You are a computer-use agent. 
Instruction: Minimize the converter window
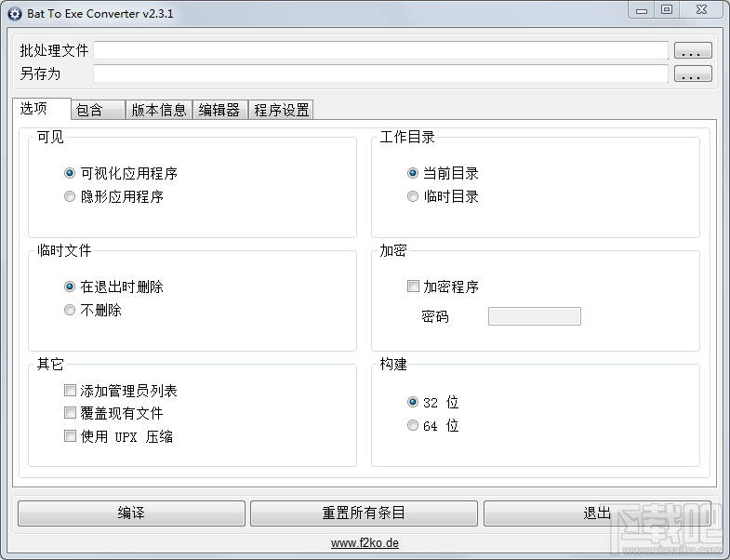(642, 10)
